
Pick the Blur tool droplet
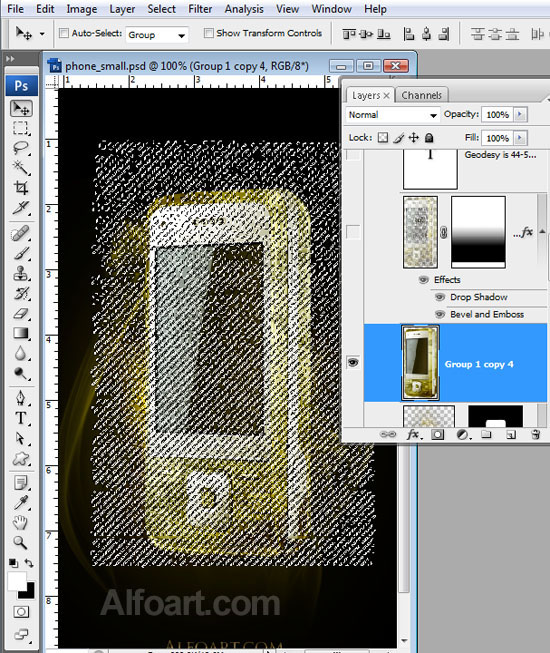(20, 353)
